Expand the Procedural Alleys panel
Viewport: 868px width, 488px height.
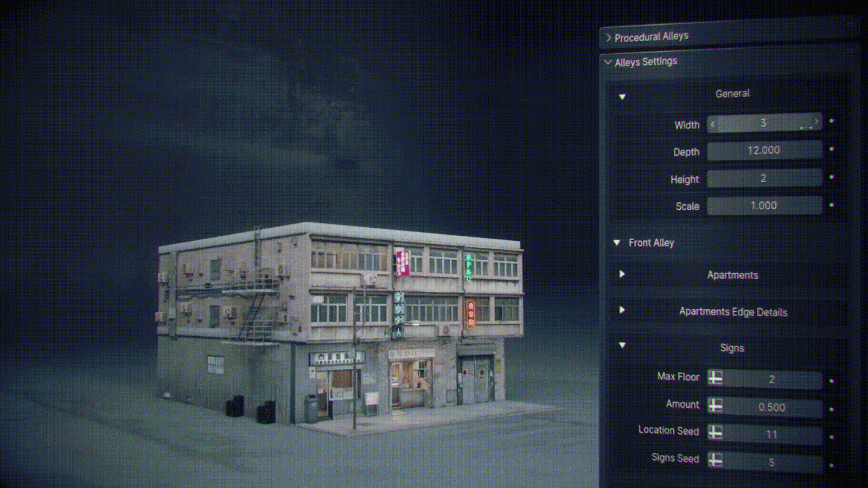[x=609, y=38]
